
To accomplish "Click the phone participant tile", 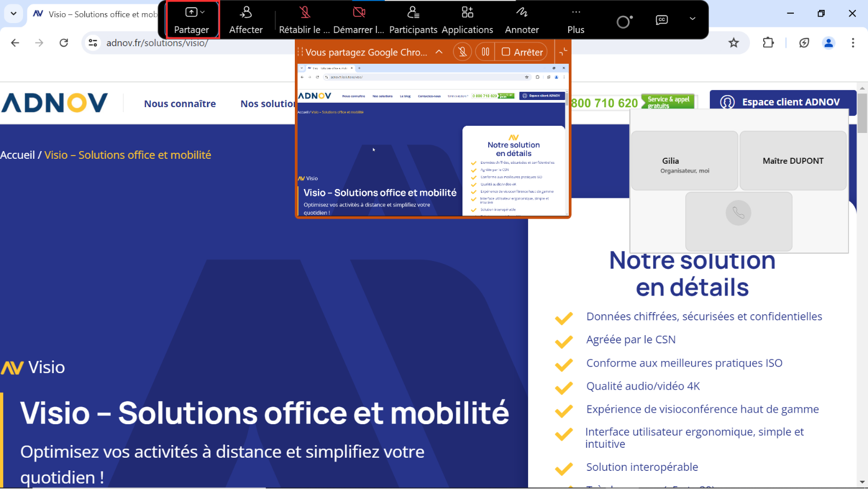I will click(738, 221).
